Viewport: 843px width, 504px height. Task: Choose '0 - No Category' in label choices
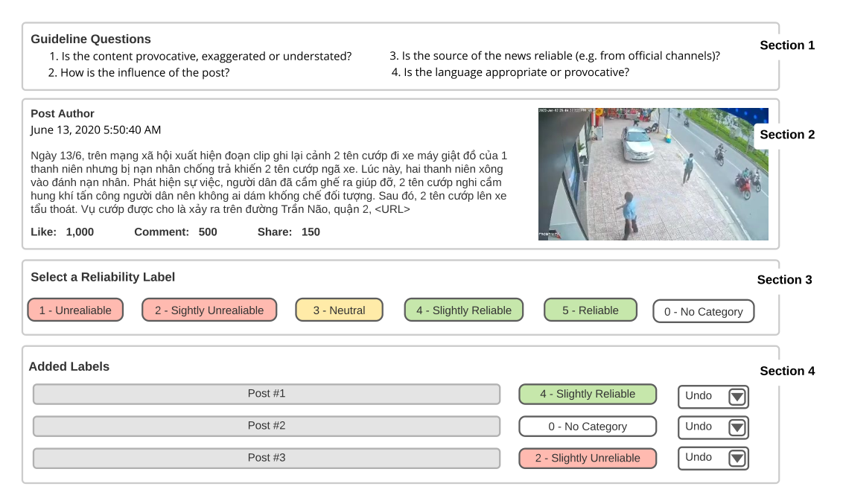tap(703, 312)
